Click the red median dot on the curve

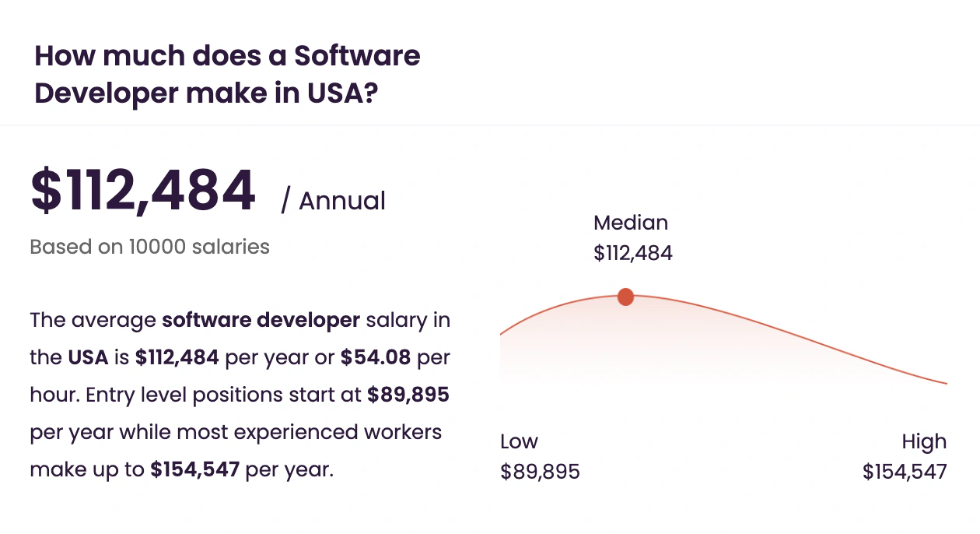tap(625, 297)
